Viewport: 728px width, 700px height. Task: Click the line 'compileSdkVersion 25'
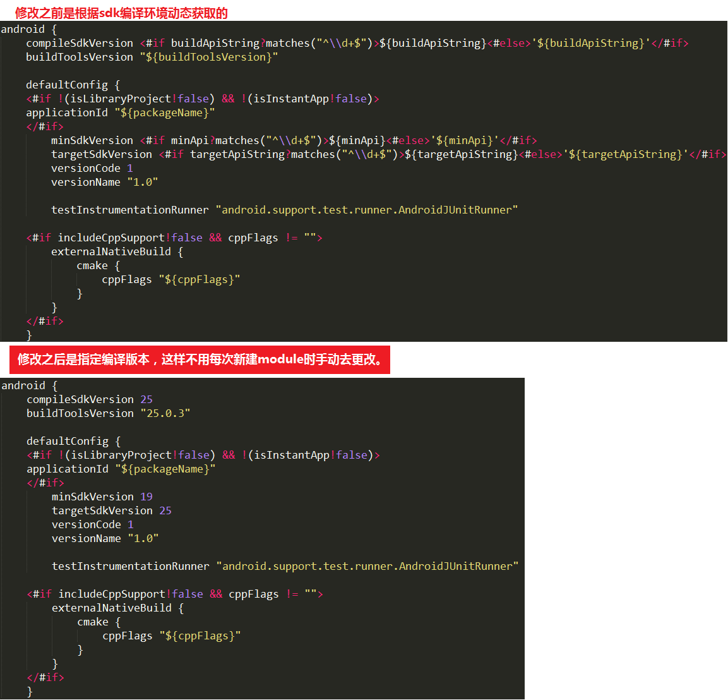[90, 399]
